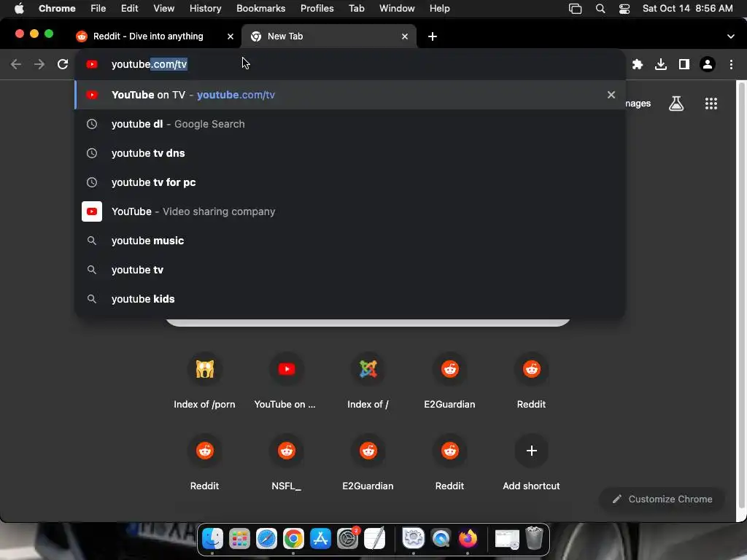This screenshot has height=560, width=747.
Task: Open the Apple menu
Action: coord(19,8)
